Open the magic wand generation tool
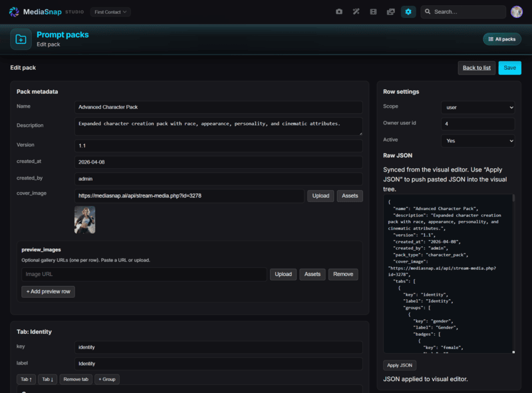Image resolution: width=532 pixels, height=393 pixels. (x=356, y=11)
